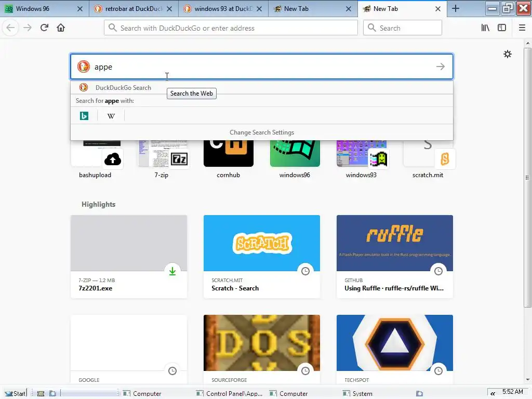Screen dimensions: 532x399
Task: Close the Windows 96 tab
Action: tap(79, 9)
